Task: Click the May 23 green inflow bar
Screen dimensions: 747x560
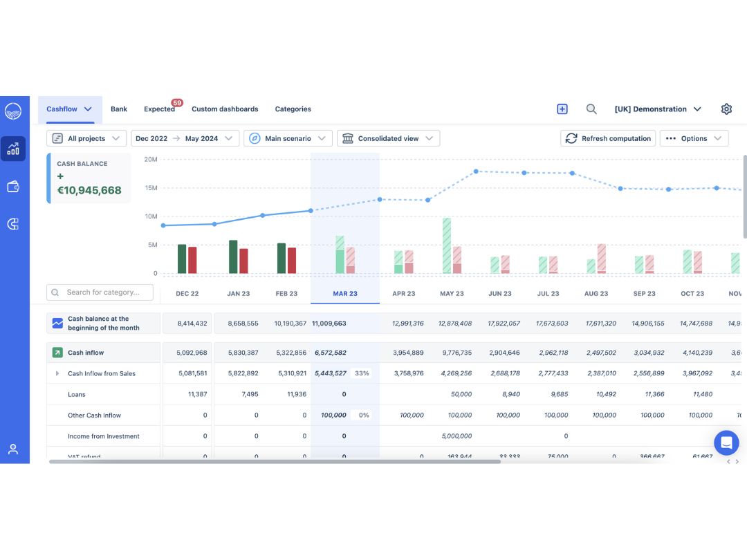Action: 446,245
